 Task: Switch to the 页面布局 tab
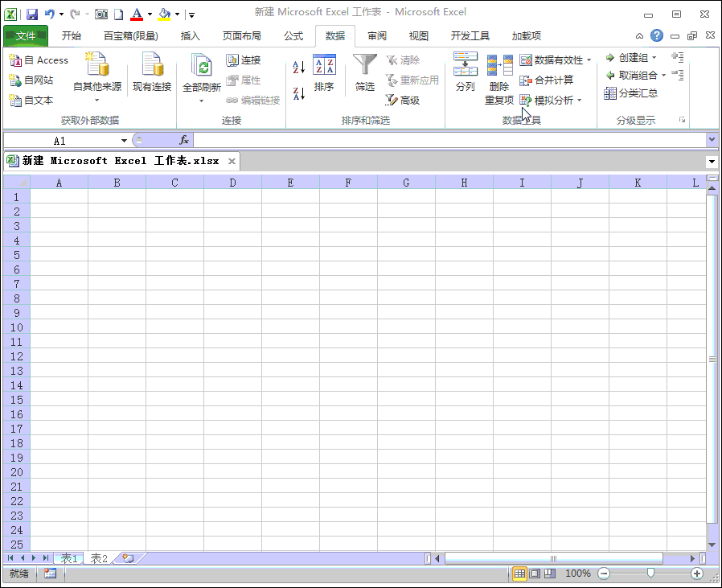pos(242,36)
